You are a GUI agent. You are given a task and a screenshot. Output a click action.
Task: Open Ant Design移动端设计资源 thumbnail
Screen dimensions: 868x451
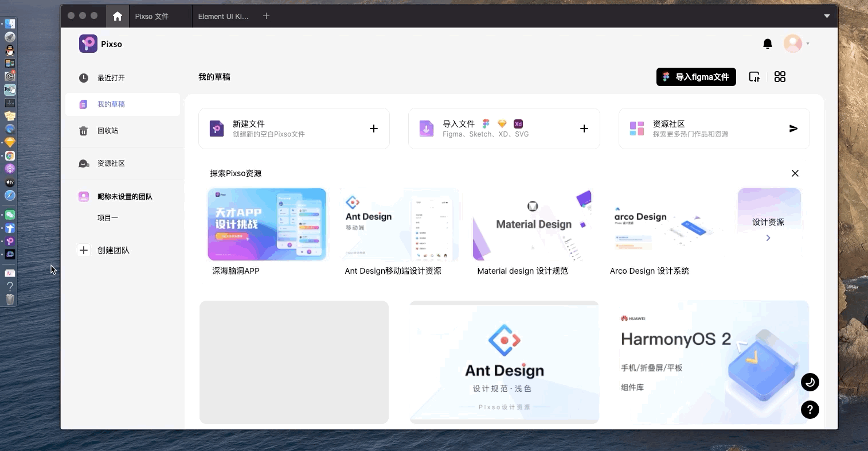point(400,224)
